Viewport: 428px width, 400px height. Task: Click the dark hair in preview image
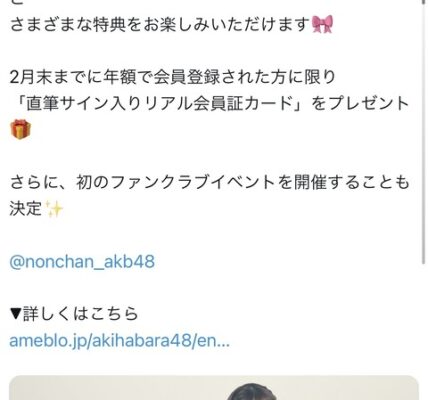pos(251,393)
